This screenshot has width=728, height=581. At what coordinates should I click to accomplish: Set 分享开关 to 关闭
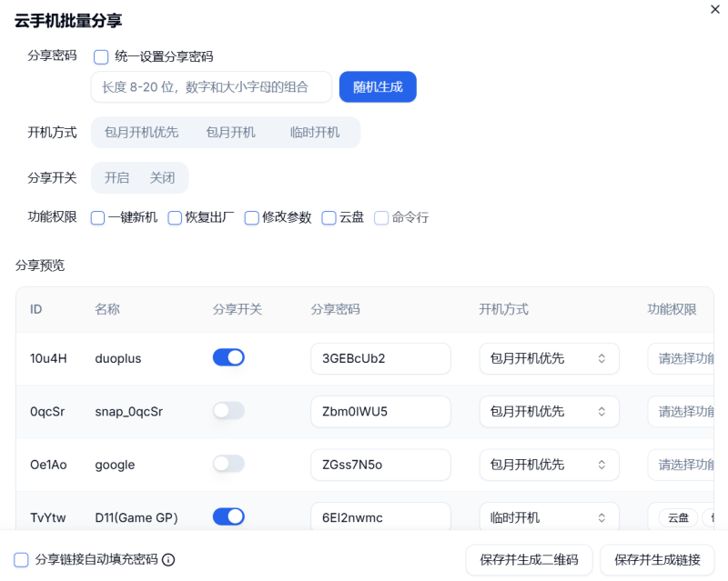coord(163,177)
